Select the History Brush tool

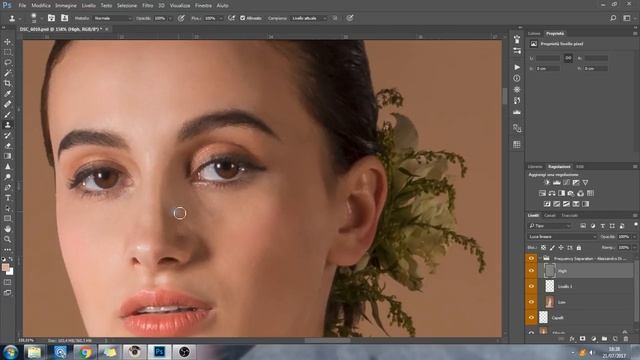tap(7, 136)
